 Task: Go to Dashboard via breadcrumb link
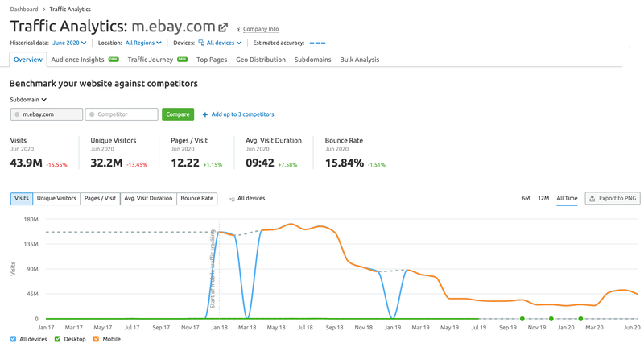pyautogui.click(x=24, y=10)
